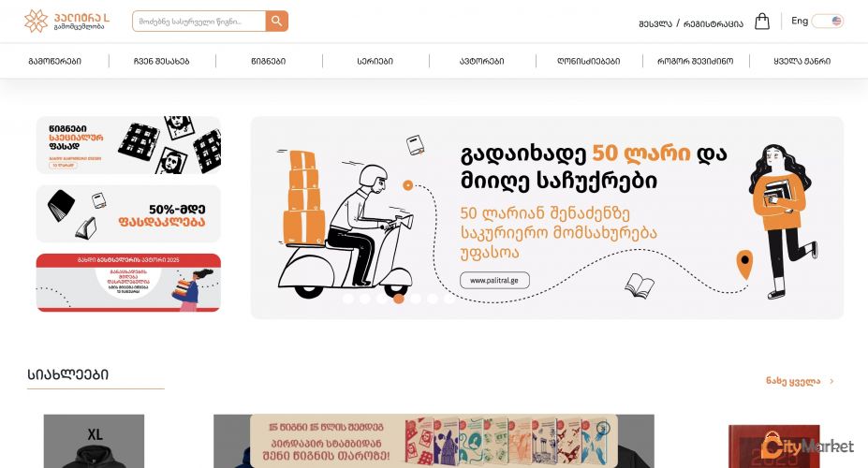The height and width of the screenshot is (468, 868).
Task: Click the arrow next to ნახე ყველა
Action: coord(831,381)
